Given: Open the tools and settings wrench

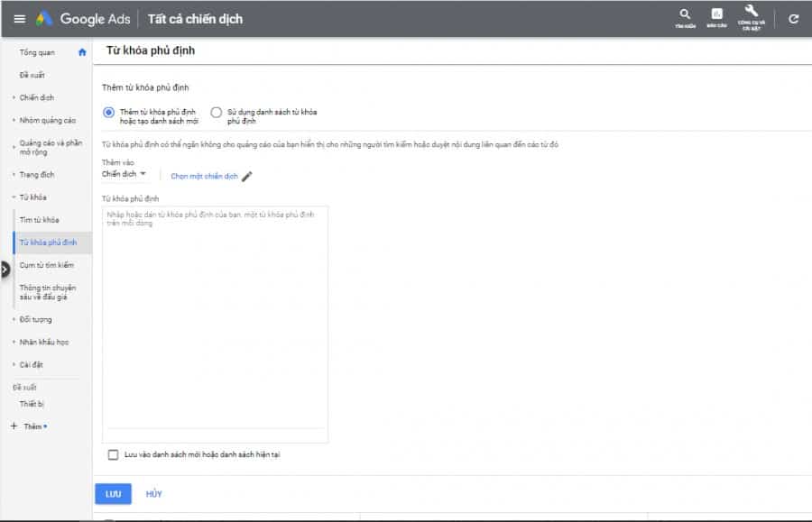Looking at the screenshot, I should (751, 14).
